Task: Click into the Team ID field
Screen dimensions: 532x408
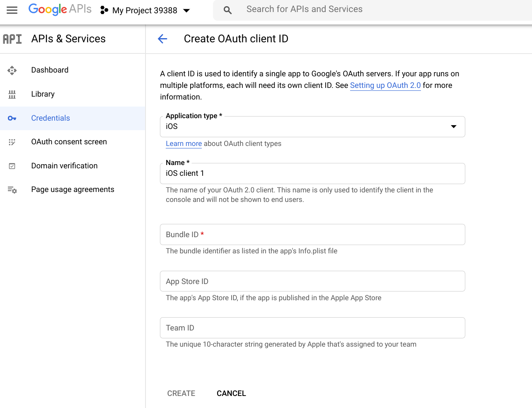Action: [312, 328]
